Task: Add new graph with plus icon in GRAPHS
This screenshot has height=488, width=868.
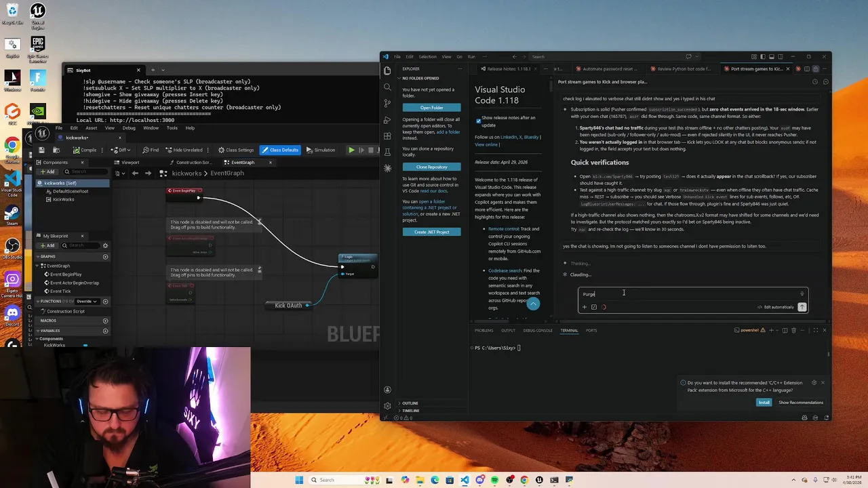Action: point(105,257)
